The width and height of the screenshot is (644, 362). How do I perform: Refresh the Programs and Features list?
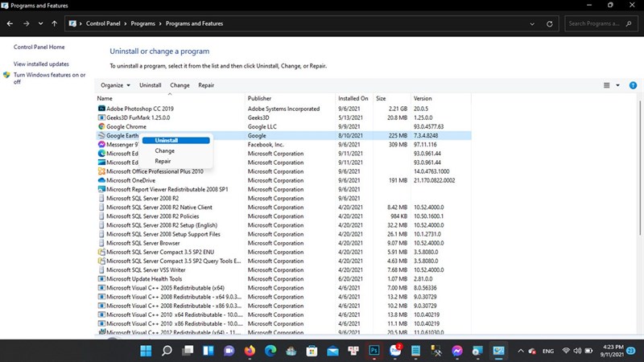pos(549,24)
